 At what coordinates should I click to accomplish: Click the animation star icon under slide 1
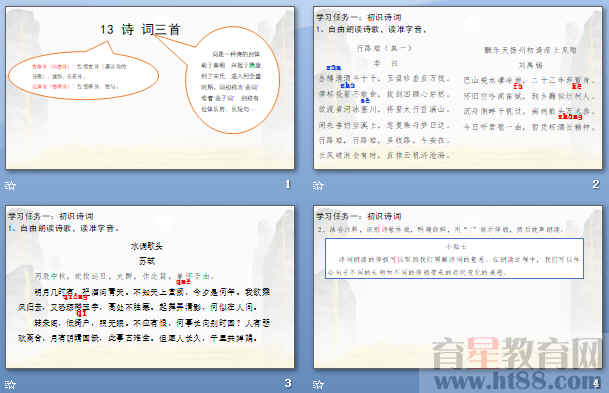point(10,186)
